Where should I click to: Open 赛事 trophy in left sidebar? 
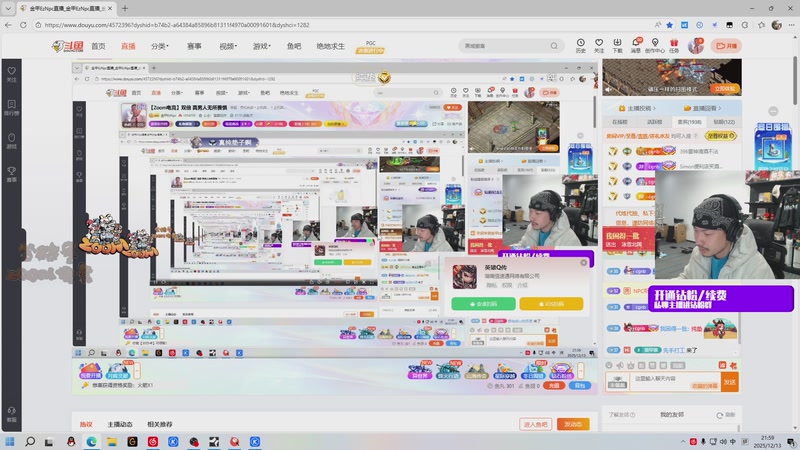pos(11,174)
